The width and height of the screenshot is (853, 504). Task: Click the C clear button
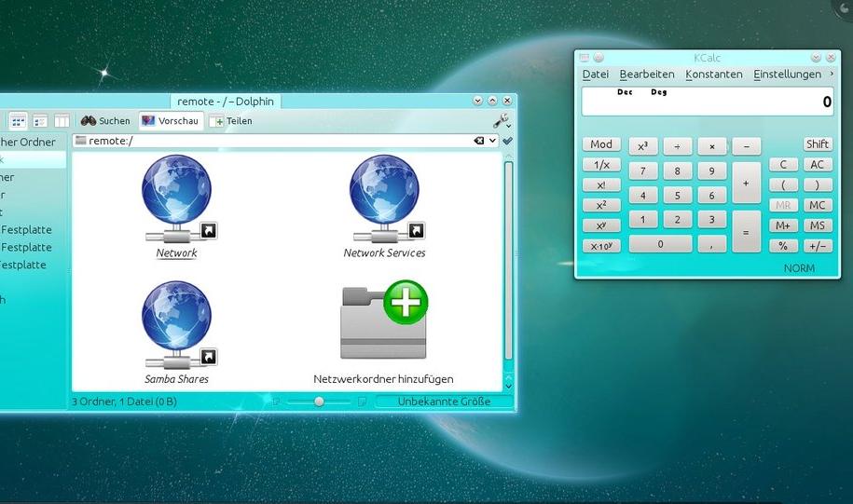[783, 165]
